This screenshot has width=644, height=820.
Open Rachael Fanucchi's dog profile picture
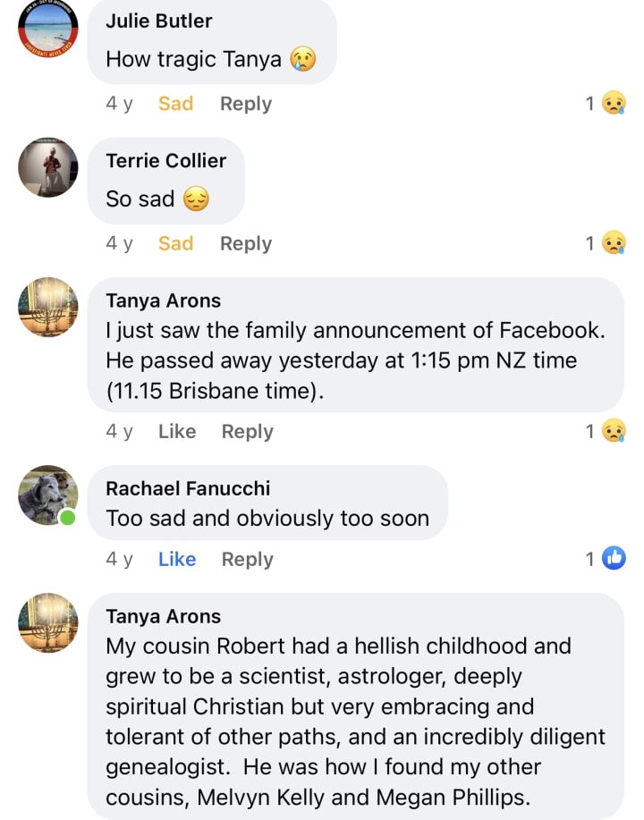tap(48, 495)
